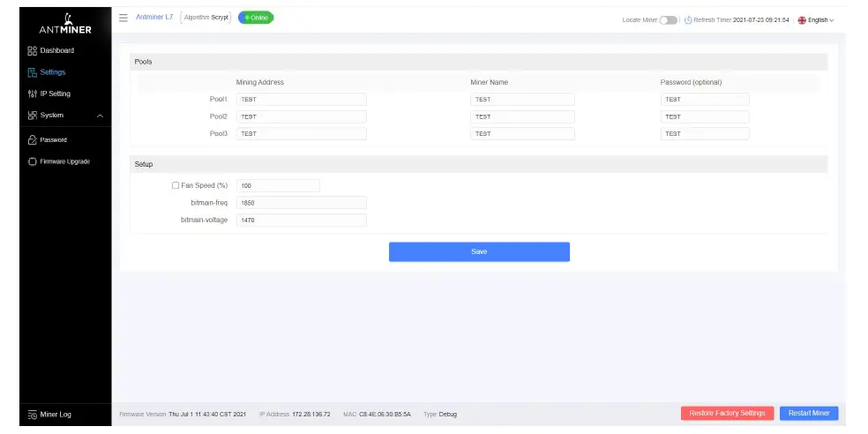
Task: Click the blue Save button
Action: 479,252
